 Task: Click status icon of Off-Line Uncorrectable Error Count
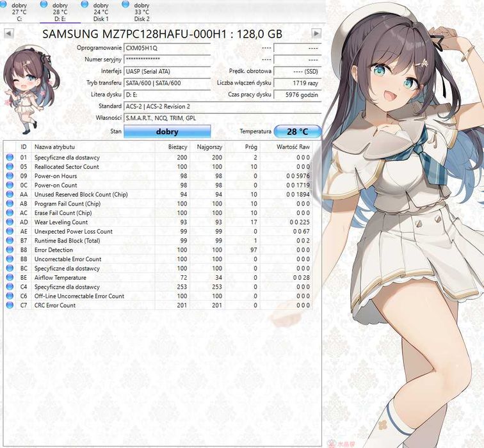point(10,296)
